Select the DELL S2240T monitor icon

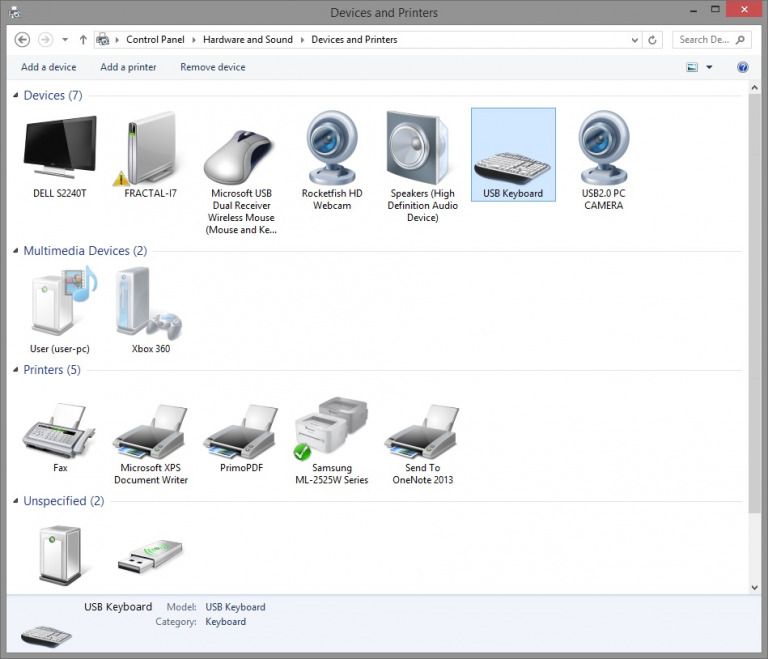coord(60,150)
